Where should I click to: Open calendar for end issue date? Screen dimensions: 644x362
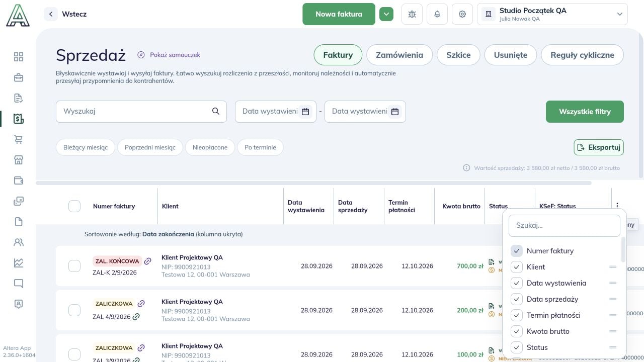pos(395,112)
